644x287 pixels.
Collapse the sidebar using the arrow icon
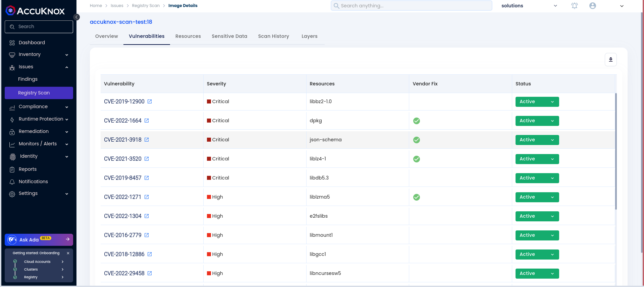[76, 17]
